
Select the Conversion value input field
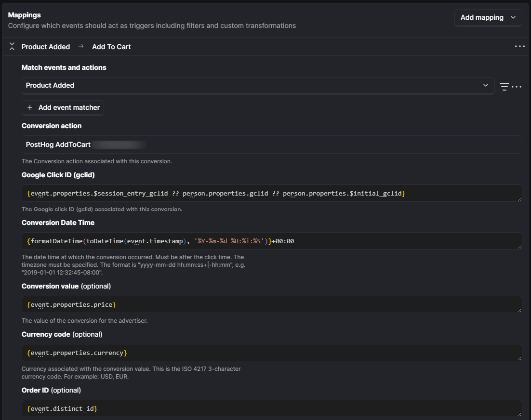pos(272,304)
